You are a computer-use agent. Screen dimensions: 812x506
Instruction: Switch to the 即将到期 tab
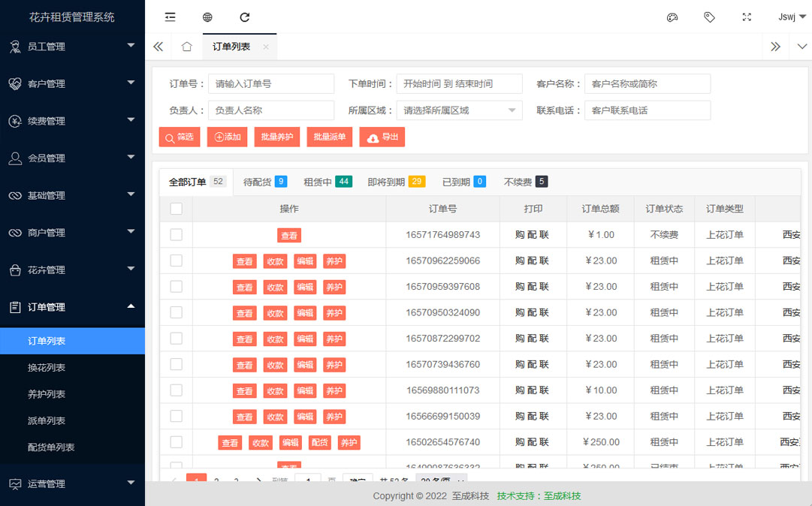[x=396, y=182]
